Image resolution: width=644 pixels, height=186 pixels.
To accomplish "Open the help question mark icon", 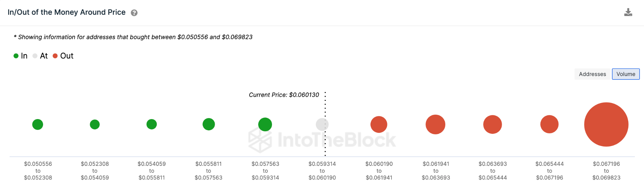I will coord(134,13).
